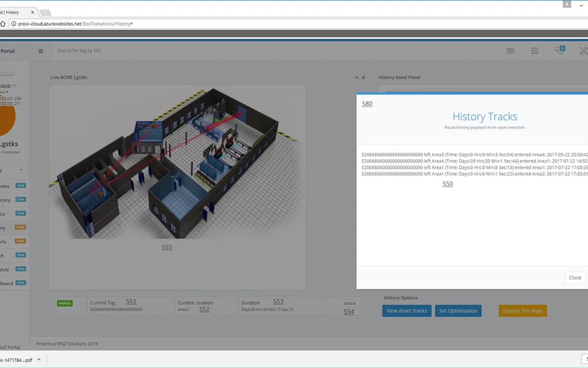Click the Current Tag EPC value
This screenshot has height=368, width=588.
pos(116,309)
